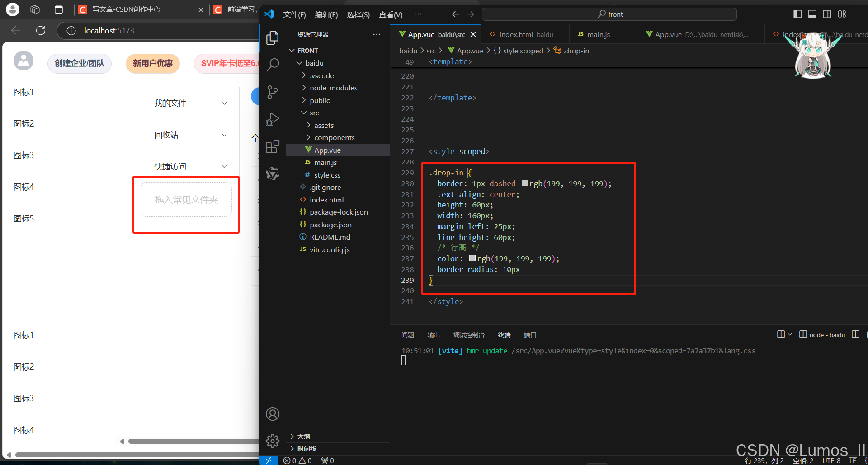Toggle the secondary side bar
868x465 pixels.
pyautogui.click(x=827, y=14)
